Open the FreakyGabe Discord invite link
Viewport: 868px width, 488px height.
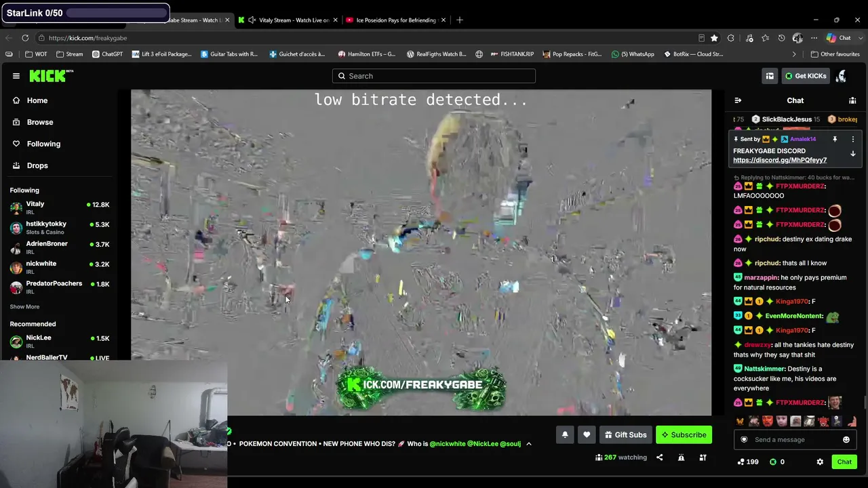point(780,161)
